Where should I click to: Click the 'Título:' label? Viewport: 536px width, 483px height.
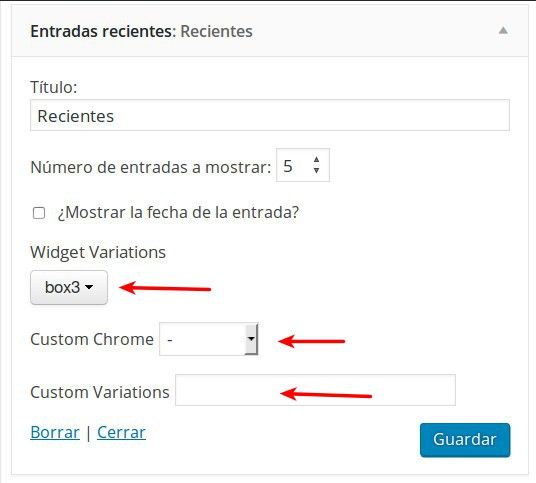tap(54, 87)
